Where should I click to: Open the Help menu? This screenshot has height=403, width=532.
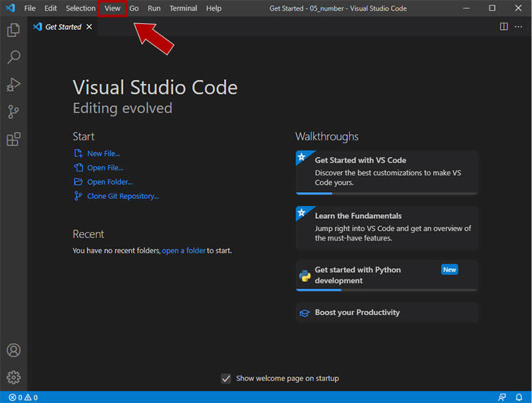213,8
